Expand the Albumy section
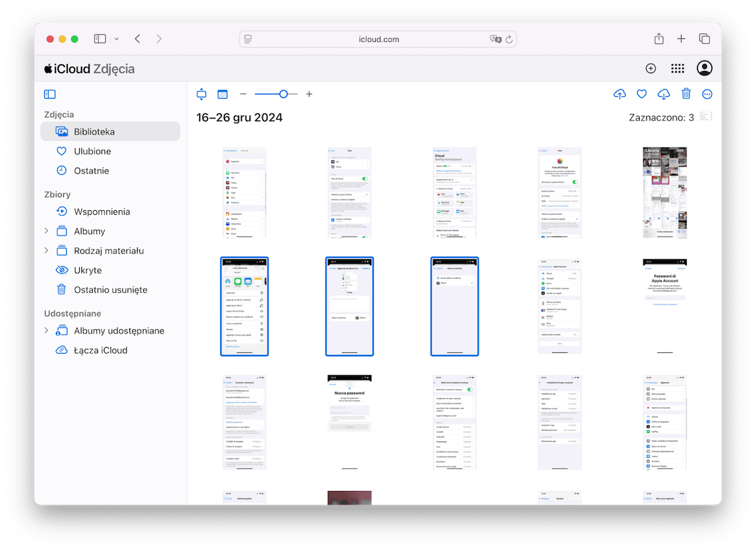 tap(46, 231)
